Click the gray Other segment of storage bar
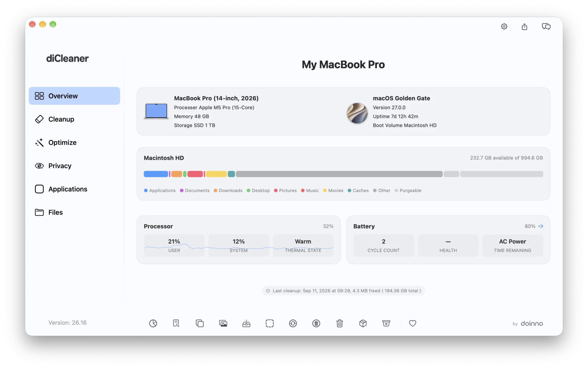588x369 pixels. click(x=339, y=174)
